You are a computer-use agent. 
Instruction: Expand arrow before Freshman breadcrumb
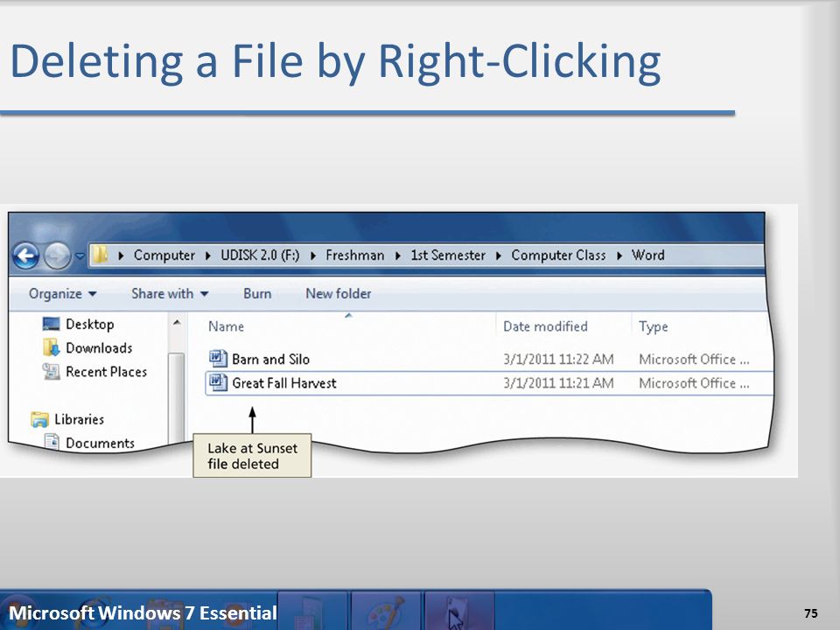pyautogui.click(x=313, y=256)
